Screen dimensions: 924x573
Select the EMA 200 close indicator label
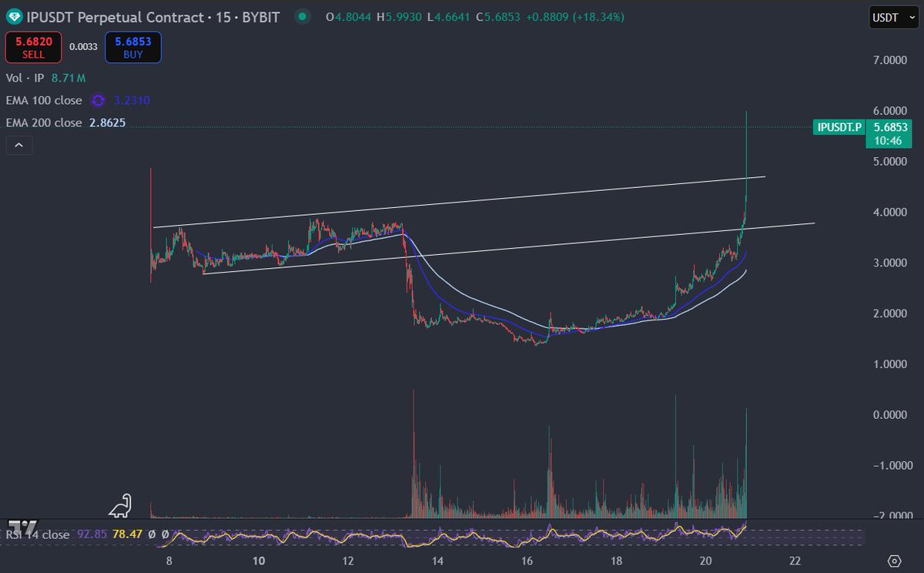(x=44, y=122)
